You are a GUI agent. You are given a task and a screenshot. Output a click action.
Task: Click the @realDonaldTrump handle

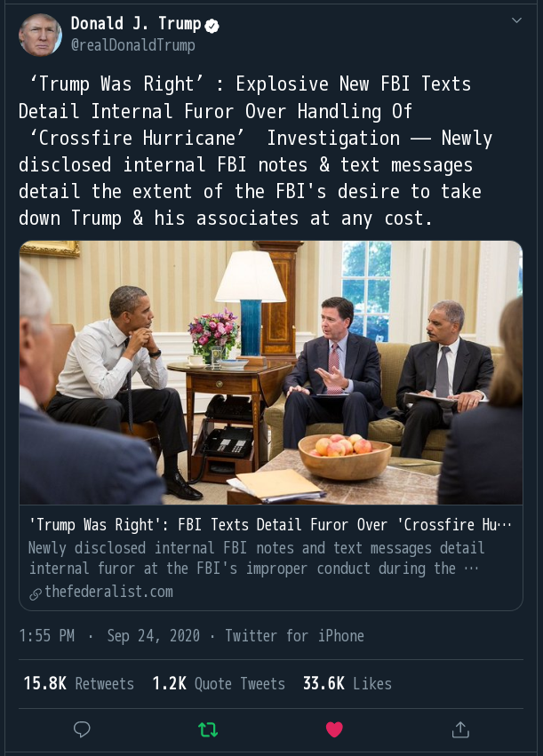(x=132, y=44)
